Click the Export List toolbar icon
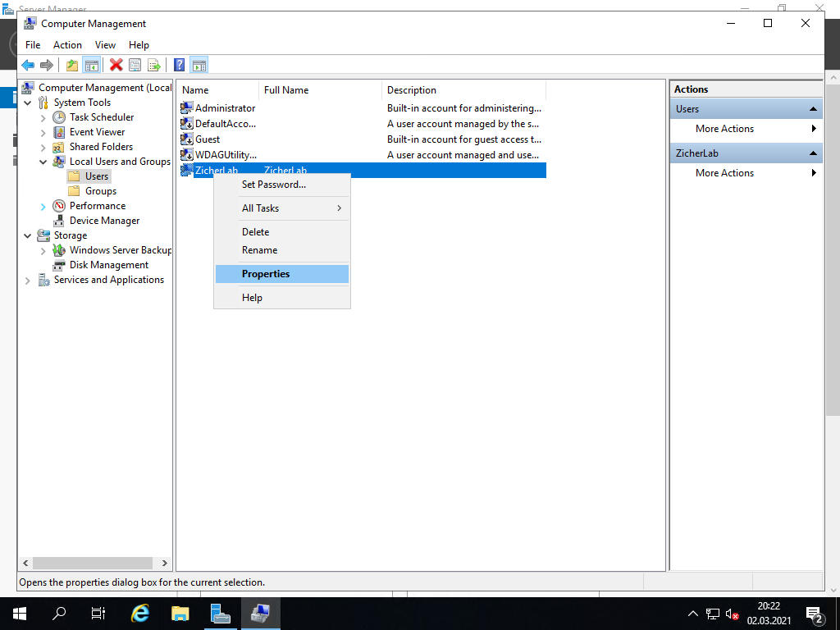Screen dimensions: 840x630 (x=153, y=66)
